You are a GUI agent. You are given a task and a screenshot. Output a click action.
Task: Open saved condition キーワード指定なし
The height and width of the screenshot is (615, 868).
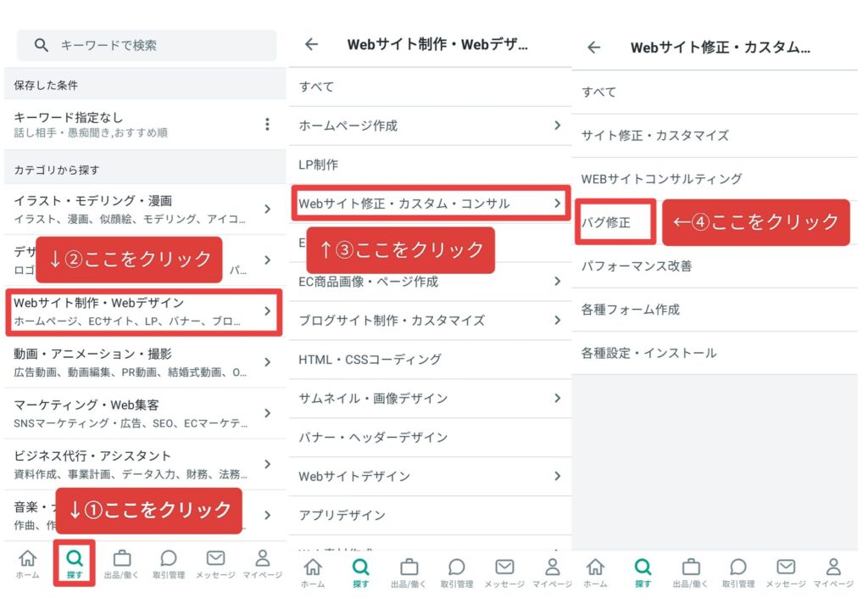(x=145, y=125)
